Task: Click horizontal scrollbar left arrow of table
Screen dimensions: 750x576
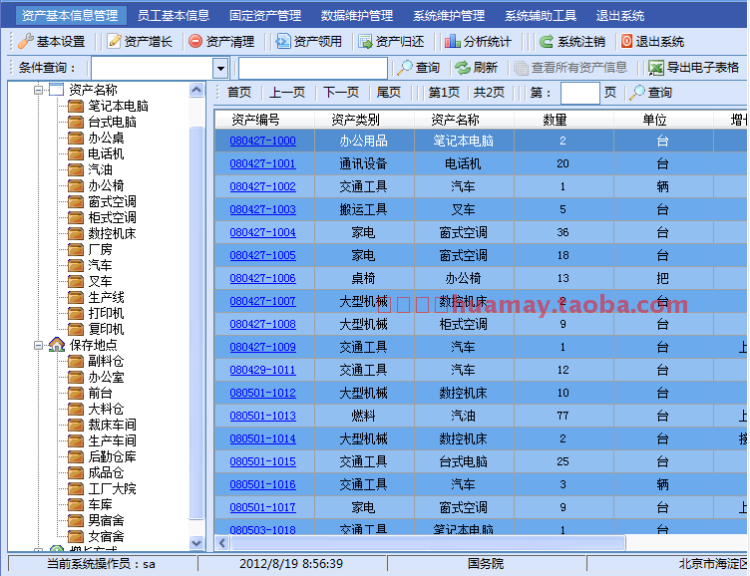Action: pos(222,543)
